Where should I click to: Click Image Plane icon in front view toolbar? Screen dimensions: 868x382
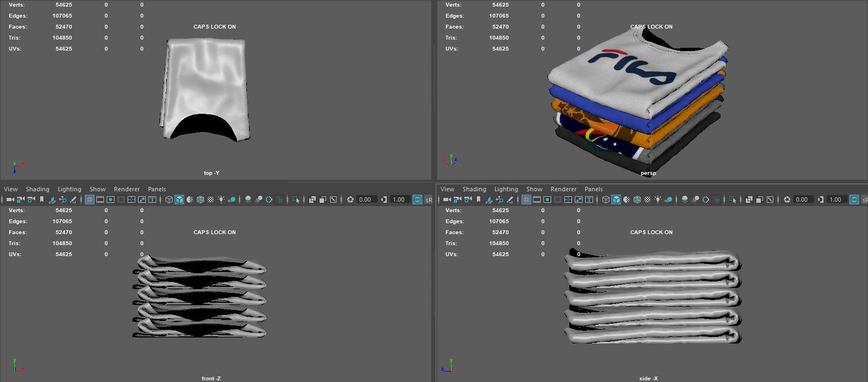pyautogui.click(x=52, y=200)
